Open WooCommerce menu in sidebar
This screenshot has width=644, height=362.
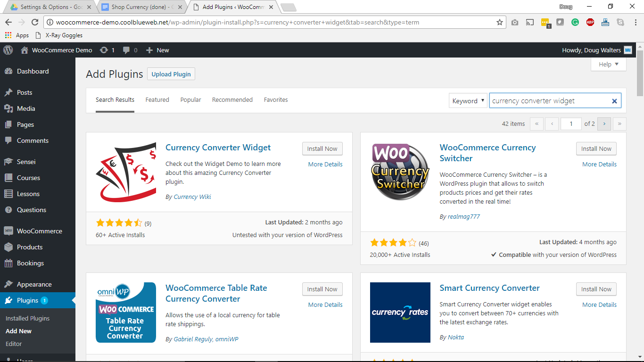(x=40, y=231)
